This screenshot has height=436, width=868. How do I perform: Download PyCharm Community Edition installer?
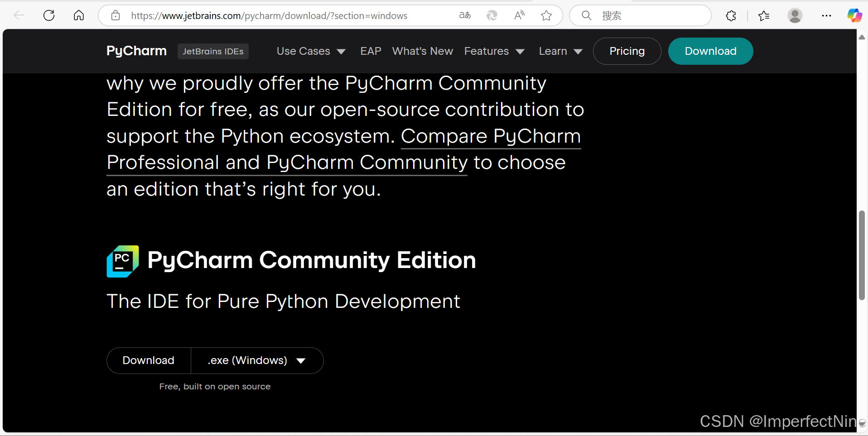[x=149, y=360]
